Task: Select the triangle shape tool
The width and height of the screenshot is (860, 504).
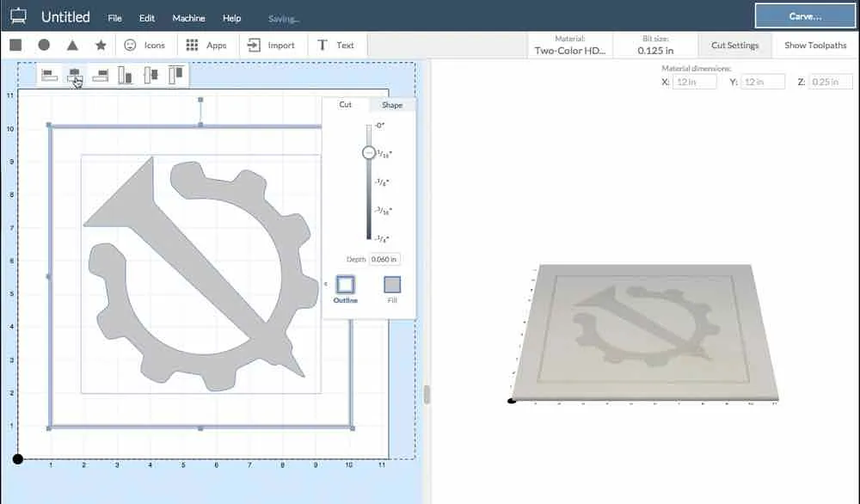Action: coord(72,45)
